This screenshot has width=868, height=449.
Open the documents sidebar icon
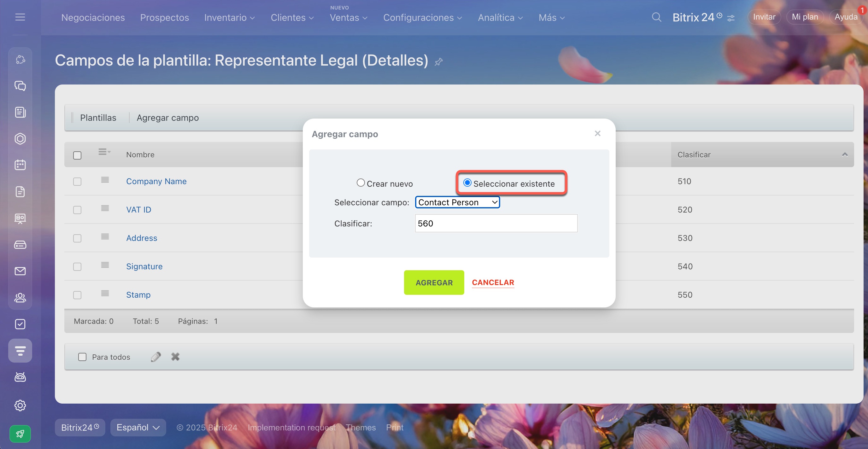tap(20, 192)
